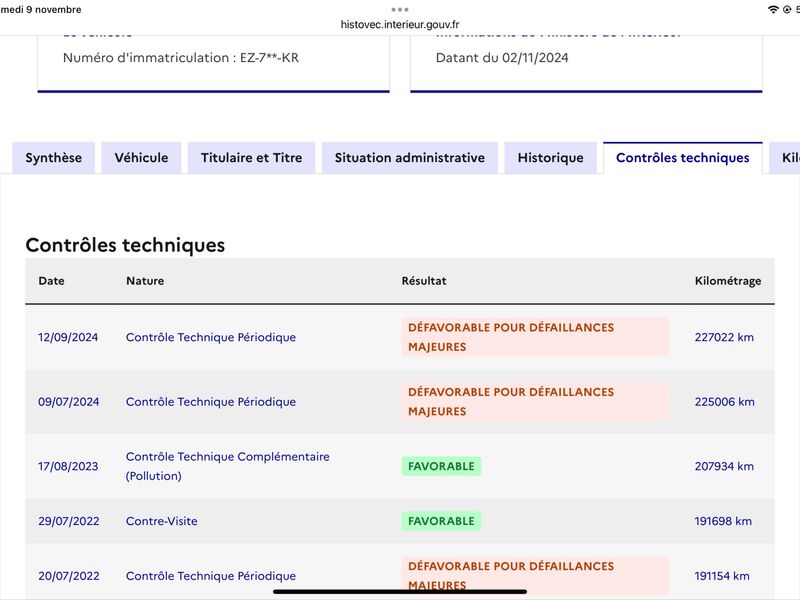Click the Résultat column header
Screen dimensions: 800x600
(424, 281)
